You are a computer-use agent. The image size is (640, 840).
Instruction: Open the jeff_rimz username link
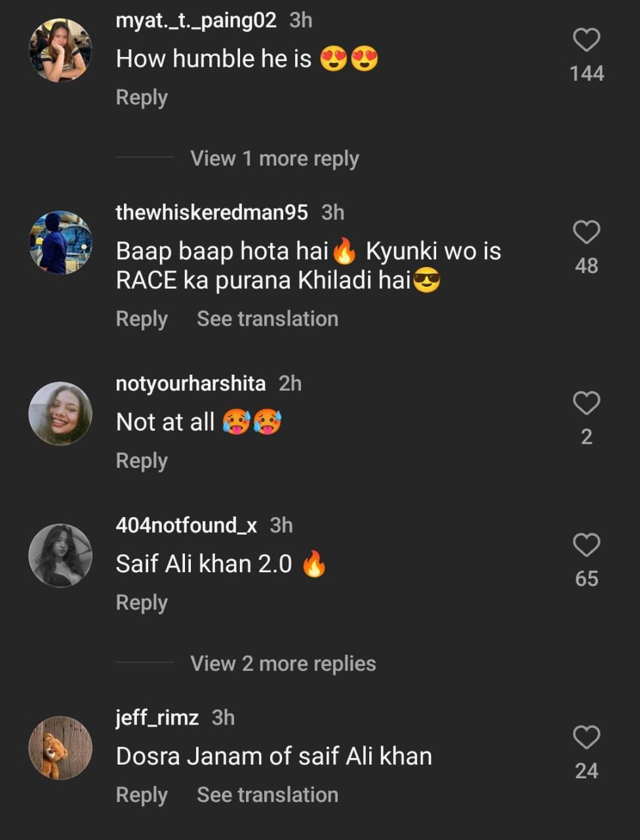click(157, 718)
